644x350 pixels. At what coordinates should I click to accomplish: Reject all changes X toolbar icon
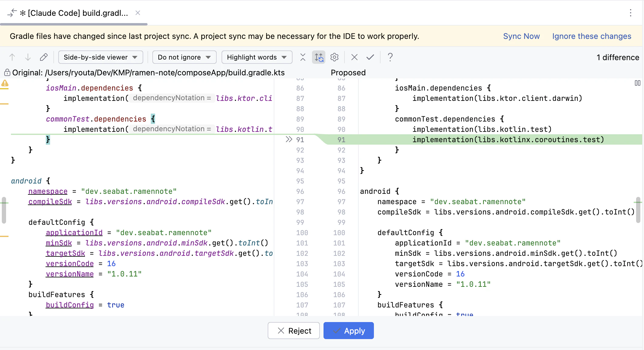[x=354, y=57]
